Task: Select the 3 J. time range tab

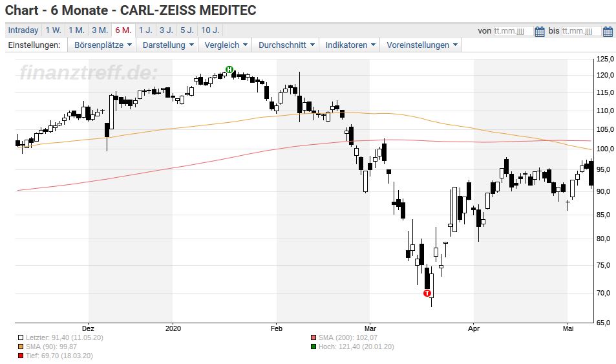Action: coord(166,30)
